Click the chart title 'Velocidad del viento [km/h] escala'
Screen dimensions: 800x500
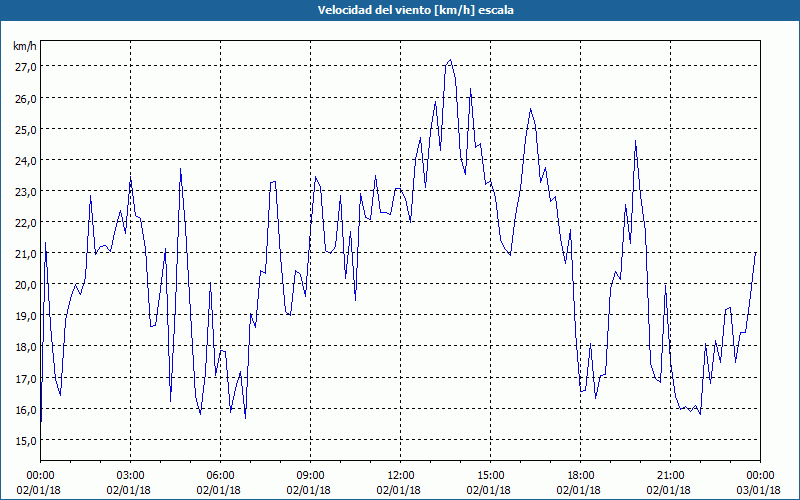(x=415, y=10)
